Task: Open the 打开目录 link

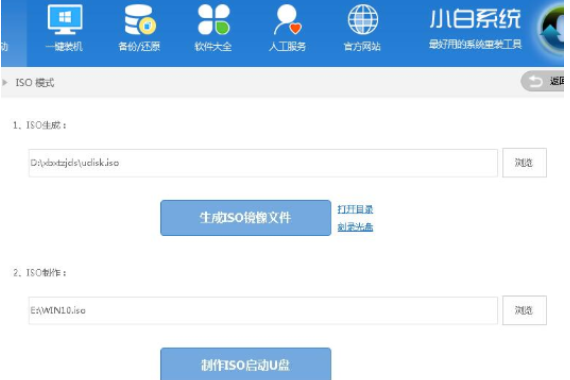Action: coord(355,209)
